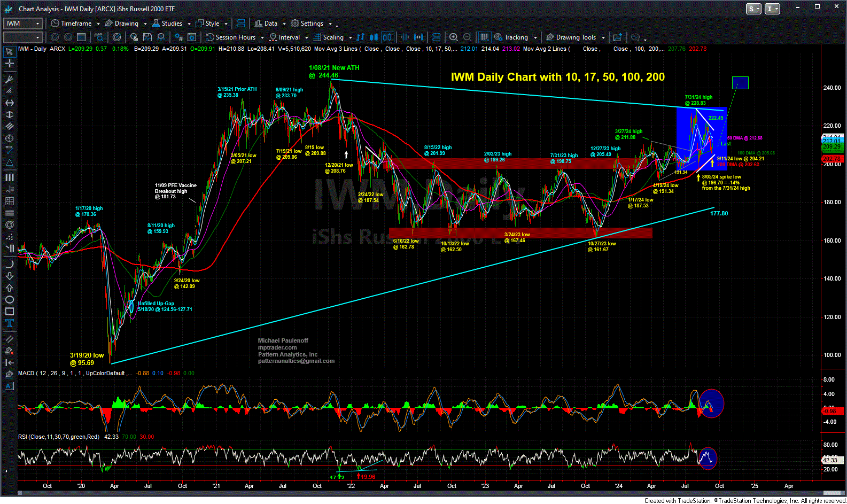Expand the Studies dropdown arrow
This screenshot has width=847, height=504.
(189, 24)
